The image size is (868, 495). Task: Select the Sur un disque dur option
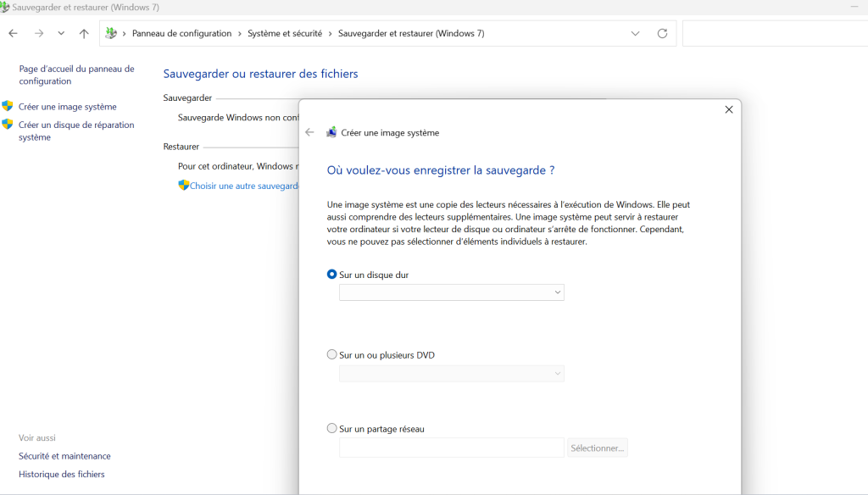click(331, 274)
